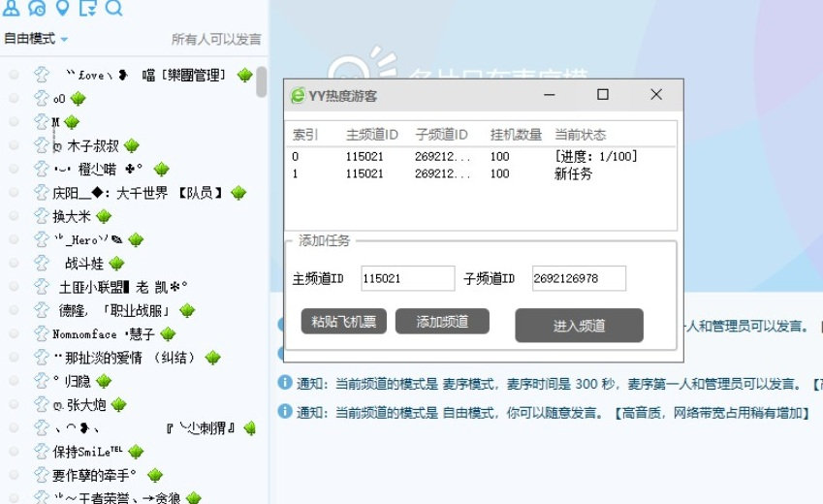Screen dimensions: 823x504
Task: Select task row with 进度: 1/100
Action: [480, 156]
